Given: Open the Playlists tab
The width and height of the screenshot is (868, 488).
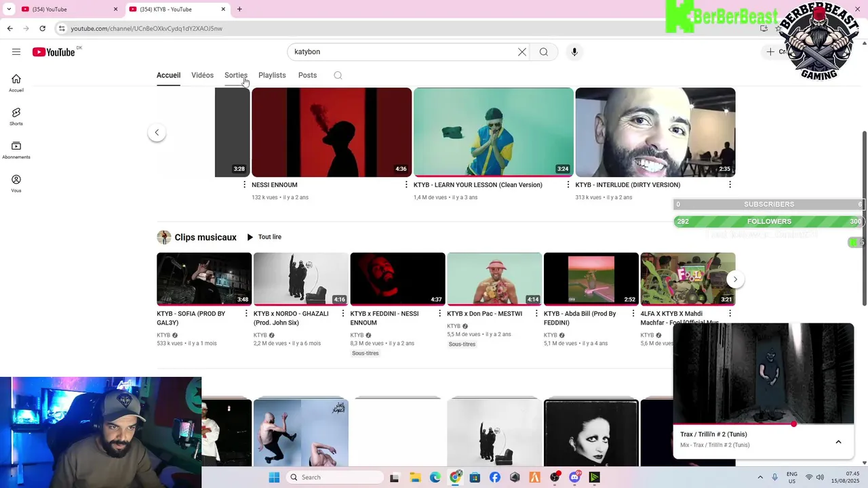Looking at the screenshot, I should point(272,75).
